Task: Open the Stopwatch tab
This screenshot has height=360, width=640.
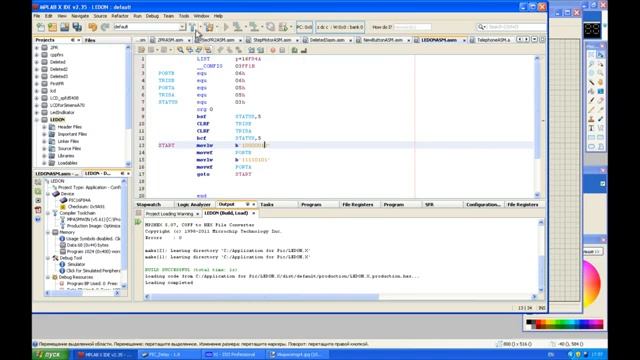Action: 149,204
